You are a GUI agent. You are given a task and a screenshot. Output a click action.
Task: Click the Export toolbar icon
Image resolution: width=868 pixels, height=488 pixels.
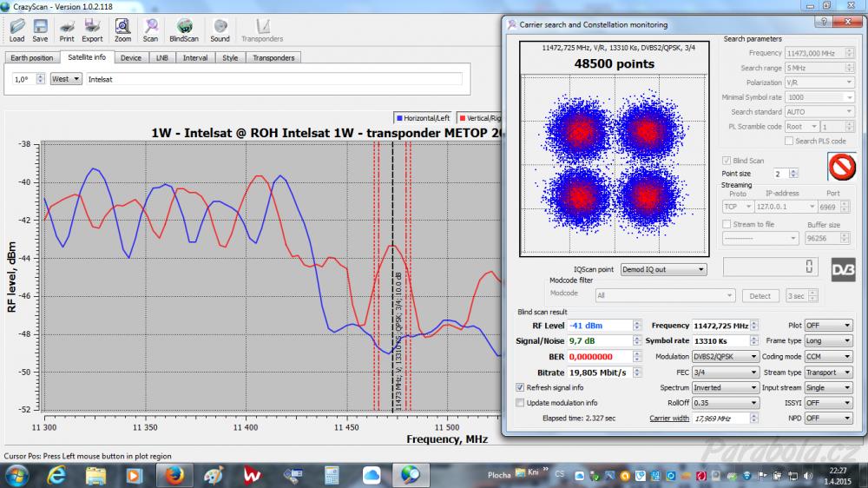pos(92,30)
